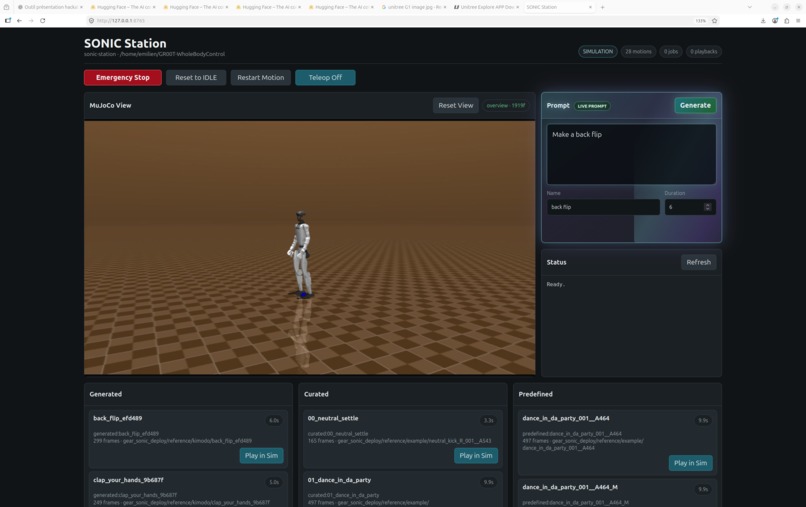Select the back_flip_efd489 card title
806x507 pixels.
(118, 418)
